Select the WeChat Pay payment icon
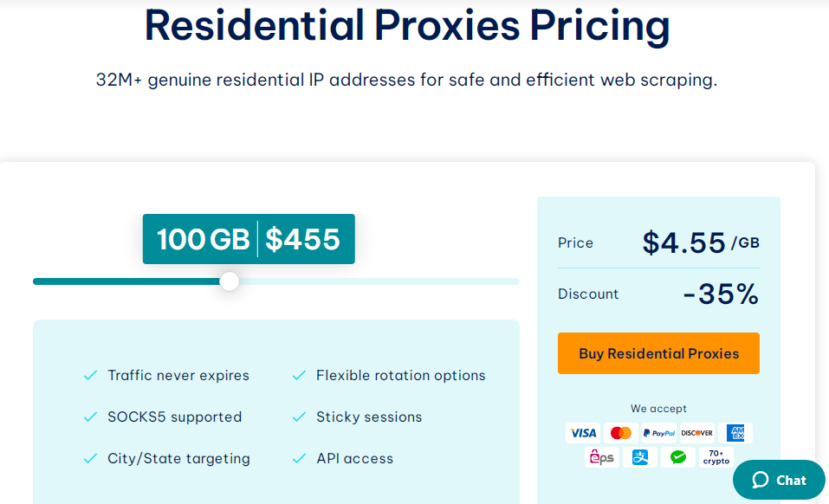This screenshot has width=829, height=504. 678,456
